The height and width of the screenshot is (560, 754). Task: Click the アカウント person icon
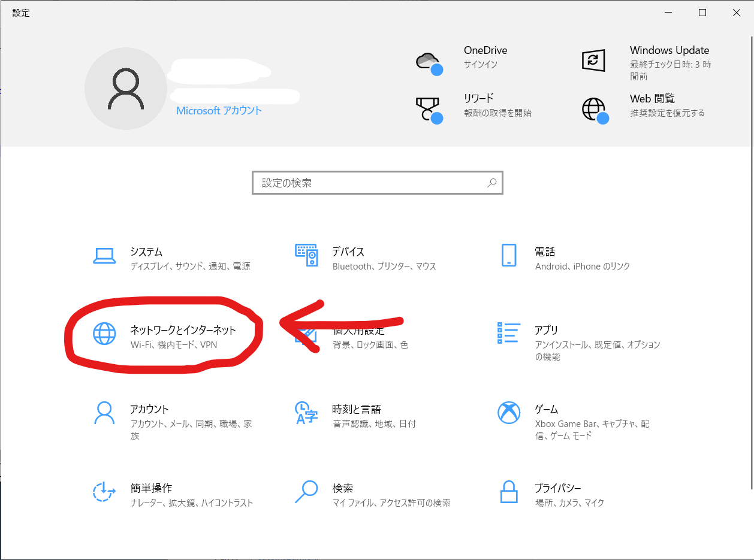[x=104, y=413]
